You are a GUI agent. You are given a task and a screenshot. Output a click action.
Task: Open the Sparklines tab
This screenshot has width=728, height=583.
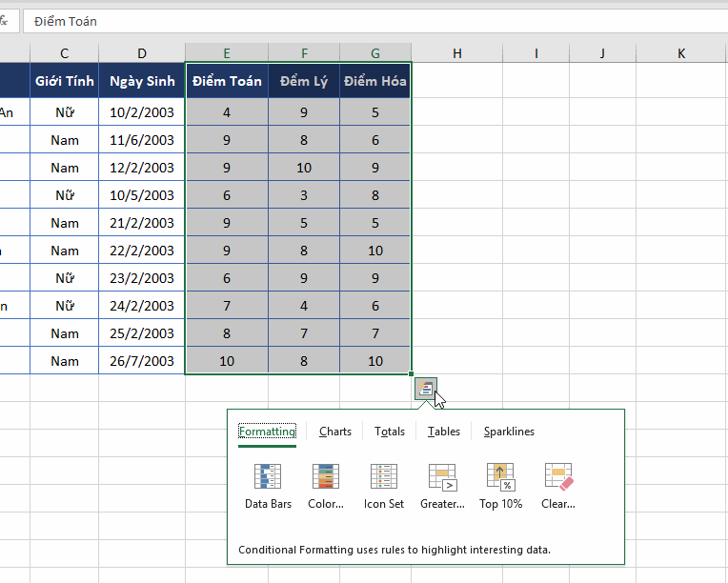509,432
